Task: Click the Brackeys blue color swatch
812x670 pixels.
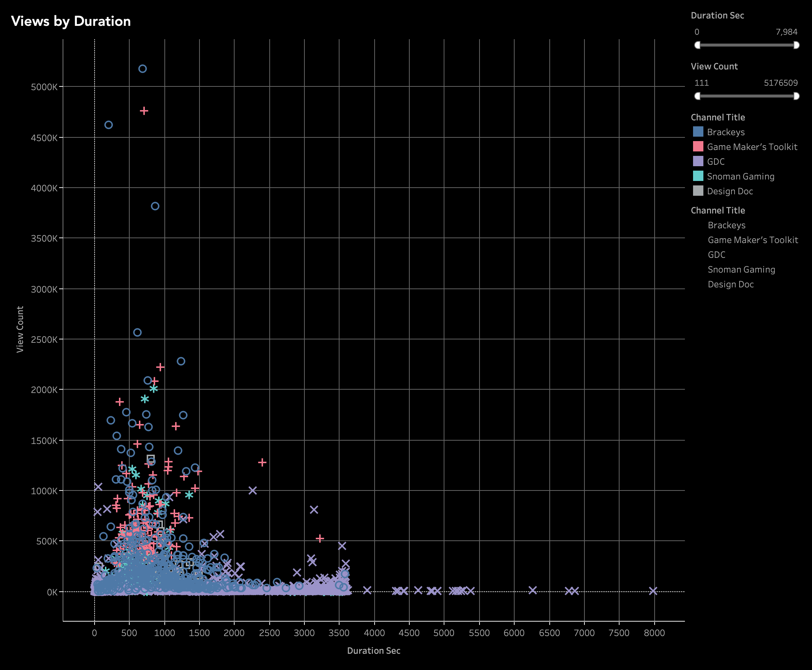Action: 698,131
